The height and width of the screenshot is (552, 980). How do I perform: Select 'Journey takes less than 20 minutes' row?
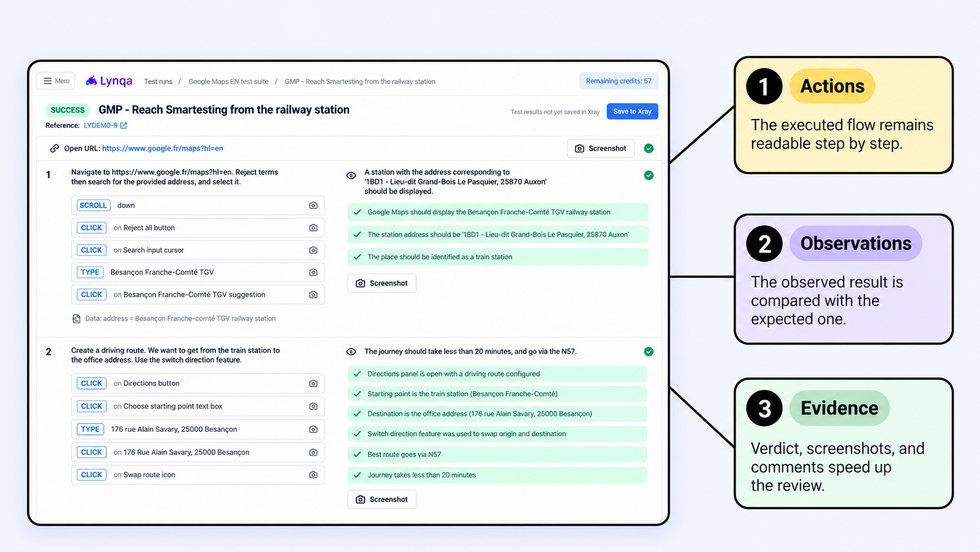click(x=497, y=475)
